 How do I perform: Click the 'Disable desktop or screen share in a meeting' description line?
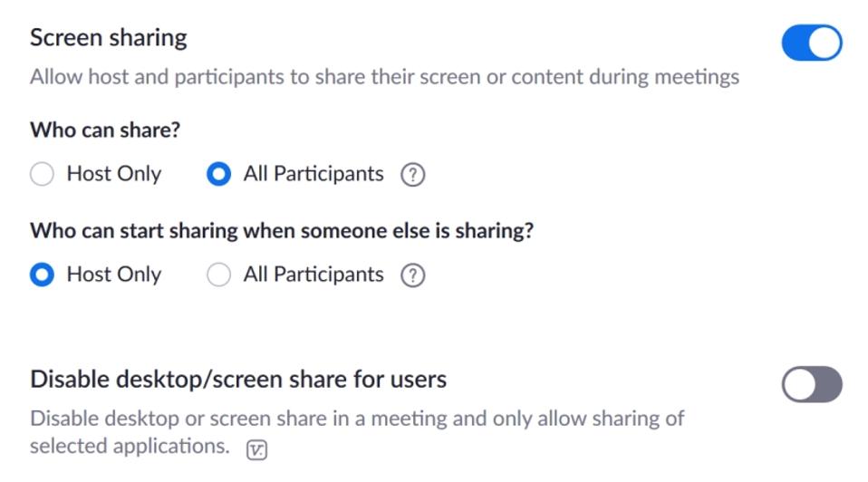point(357,419)
